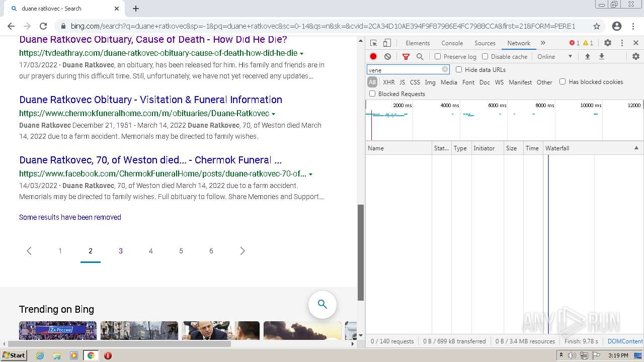The width and height of the screenshot is (644, 362).
Task: Switch to the Console tab
Action: 452,43
